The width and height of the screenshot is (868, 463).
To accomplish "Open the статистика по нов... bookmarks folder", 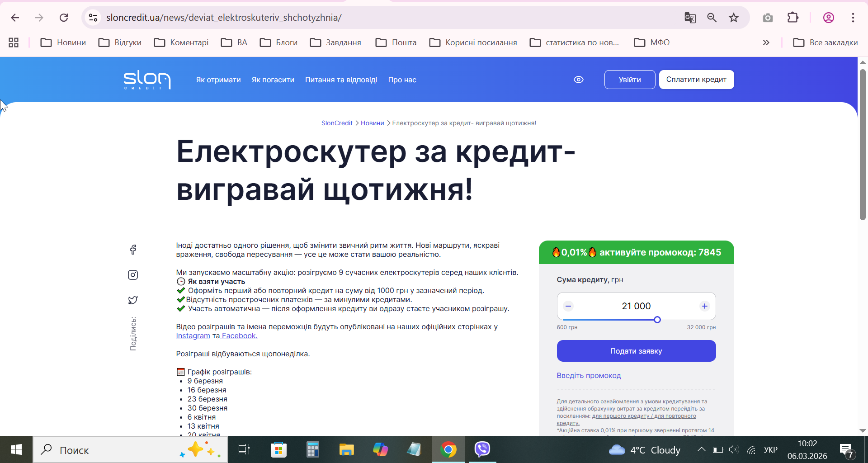I will click(574, 43).
